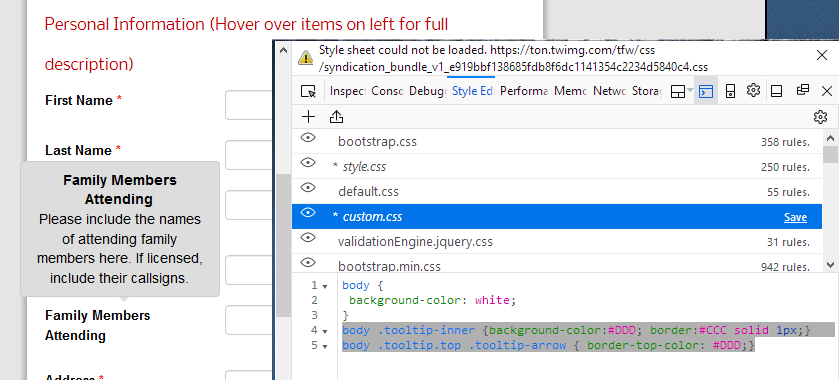Screen dimensions: 839x380
Task: Open the Network tab
Action: coord(609,91)
